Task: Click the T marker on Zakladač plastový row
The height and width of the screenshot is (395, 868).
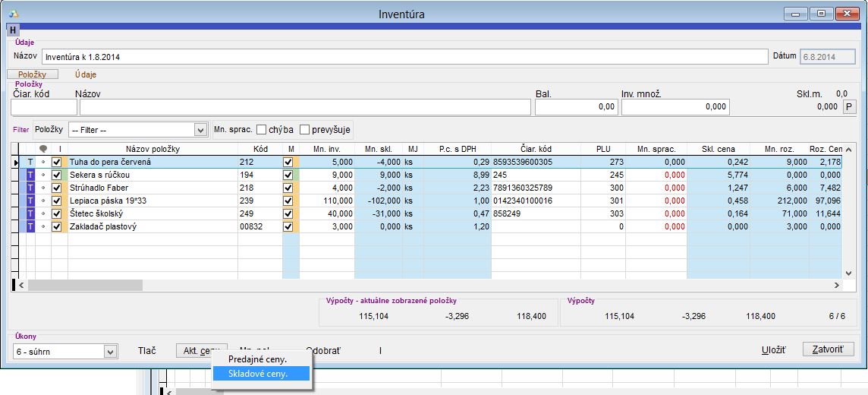Action: [30, 226]
